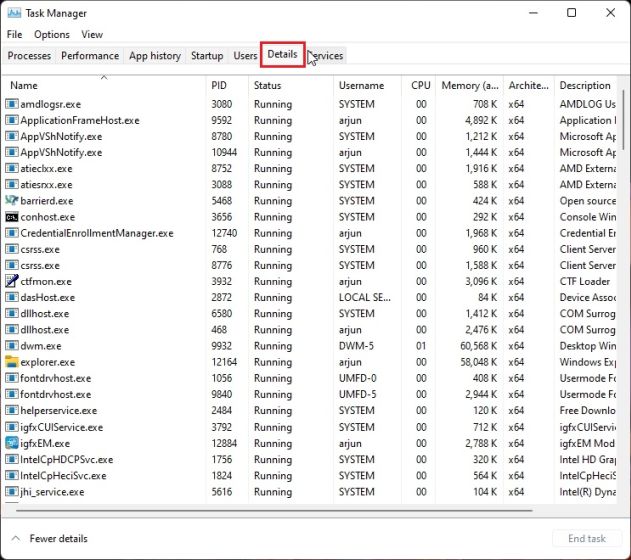The width and height of the screenshot is (631, 560).
Task: Open the Options menu
Action: 52,35
